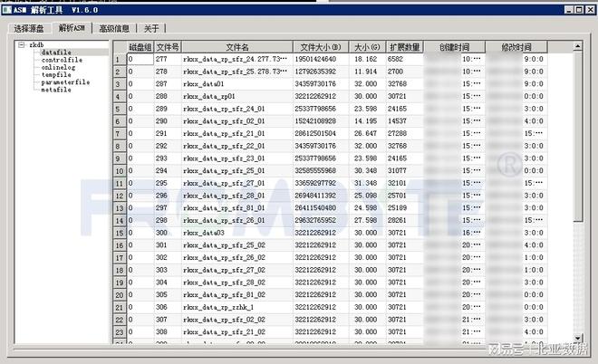Open the 高级信息 tab
This screenshot has width=598, height=364.
[114, 28]
